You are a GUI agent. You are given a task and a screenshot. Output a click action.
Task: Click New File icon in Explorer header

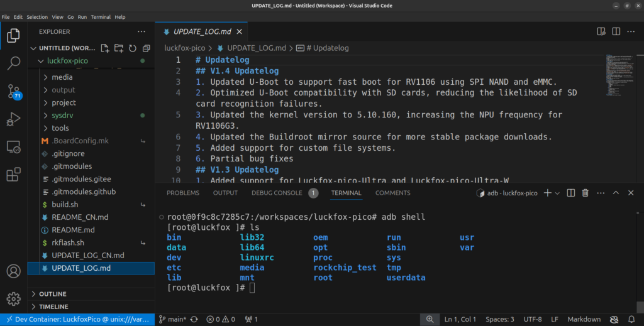[x=105, y=48]
